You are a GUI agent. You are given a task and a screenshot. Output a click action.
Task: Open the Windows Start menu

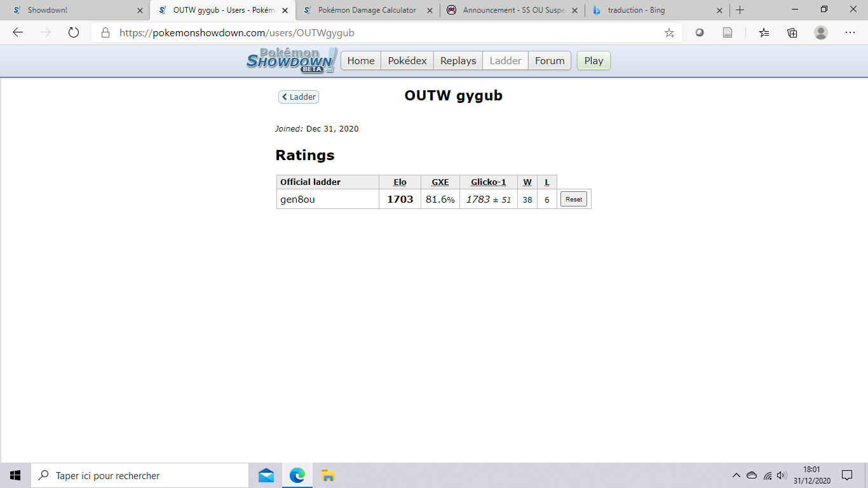click(15, 475)
